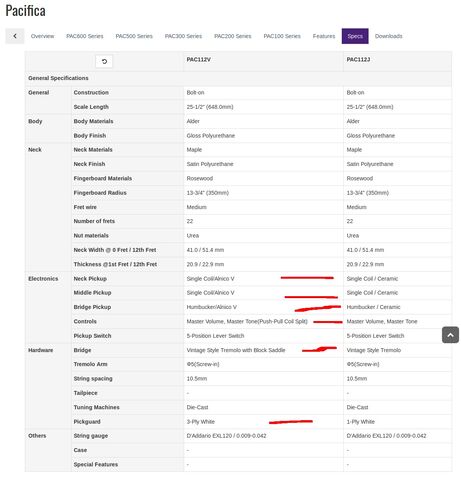
Task: Click the Bridge row label under Hardware
Action: [82, 350]
